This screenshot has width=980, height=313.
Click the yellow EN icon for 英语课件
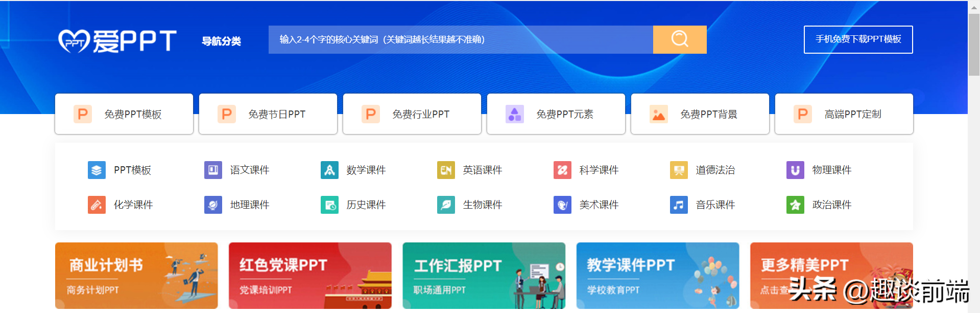pos(446,170)
